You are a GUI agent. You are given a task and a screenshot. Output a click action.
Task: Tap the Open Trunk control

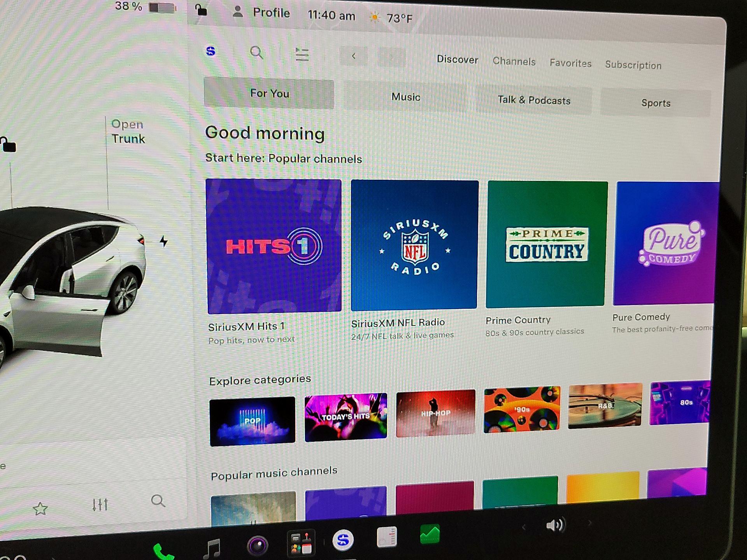(x=128, y=131)
